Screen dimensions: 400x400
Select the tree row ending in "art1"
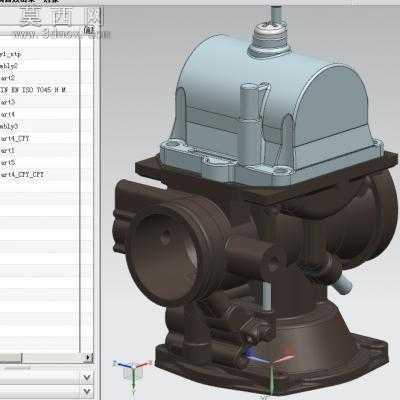(x=39, y=151)
